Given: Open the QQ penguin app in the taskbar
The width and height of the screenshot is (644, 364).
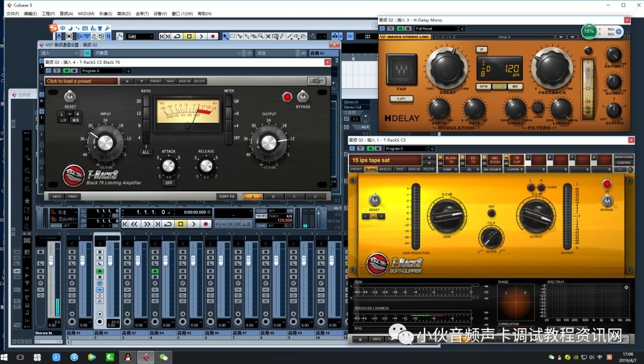Looking at the screenshot, I should [x=128, y=357].
